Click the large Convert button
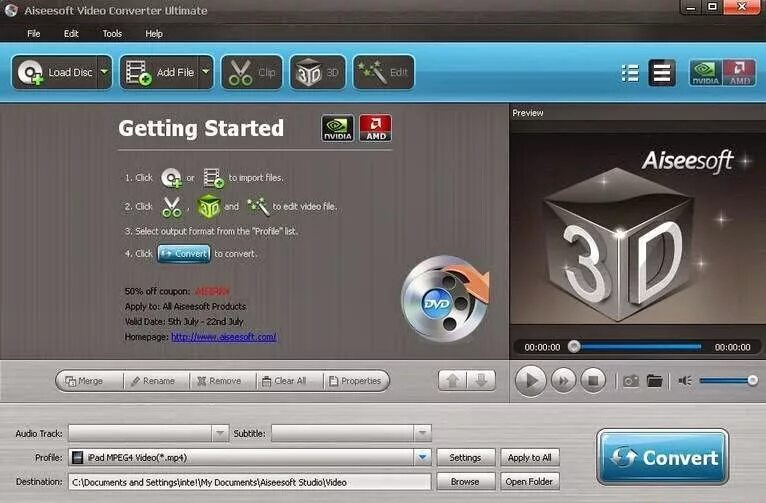The width and height of the screenshot is (766, 503). (x=663, y=458)
